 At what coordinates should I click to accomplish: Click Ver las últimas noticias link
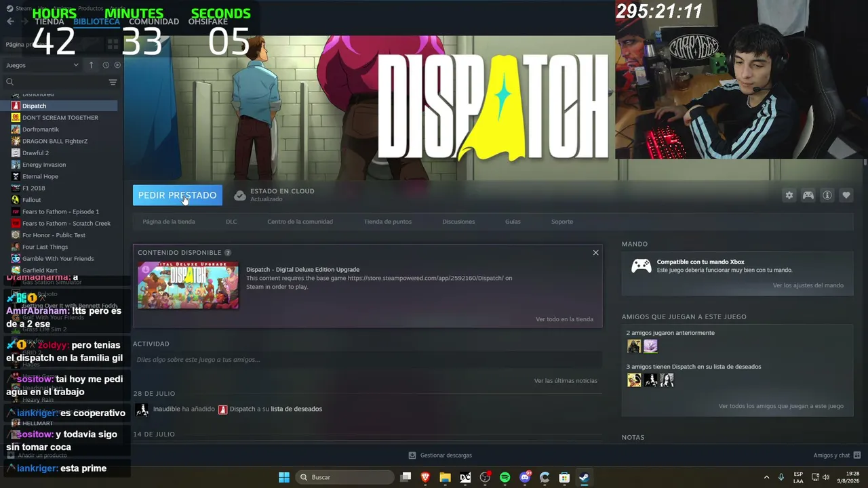[x=566, y=381]
